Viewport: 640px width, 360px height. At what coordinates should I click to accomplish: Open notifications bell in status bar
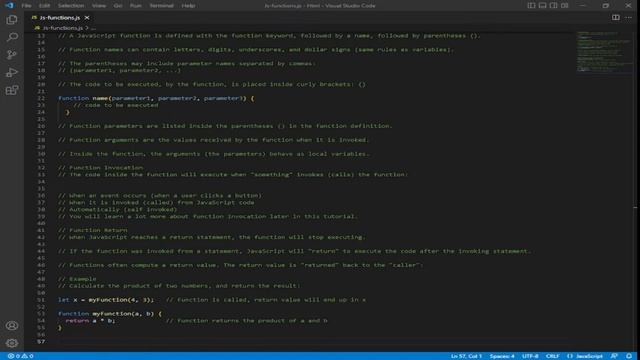629,356
